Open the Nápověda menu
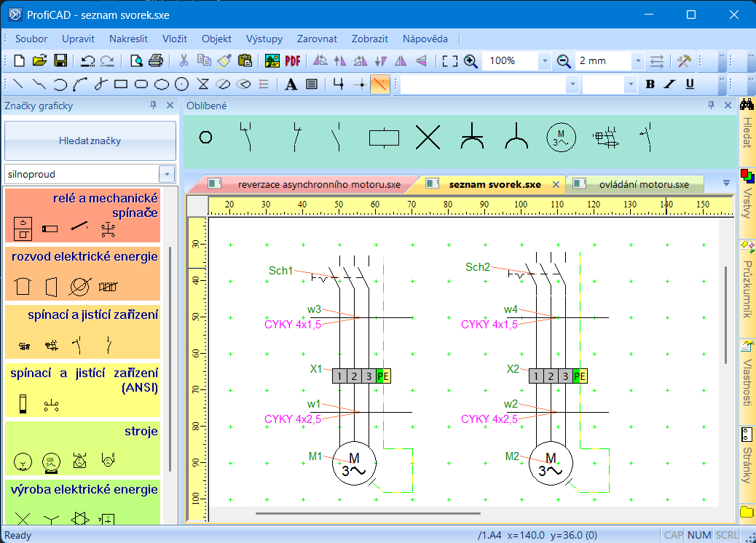The width and height of the screenshot is (756, 543). pos(425,39)
